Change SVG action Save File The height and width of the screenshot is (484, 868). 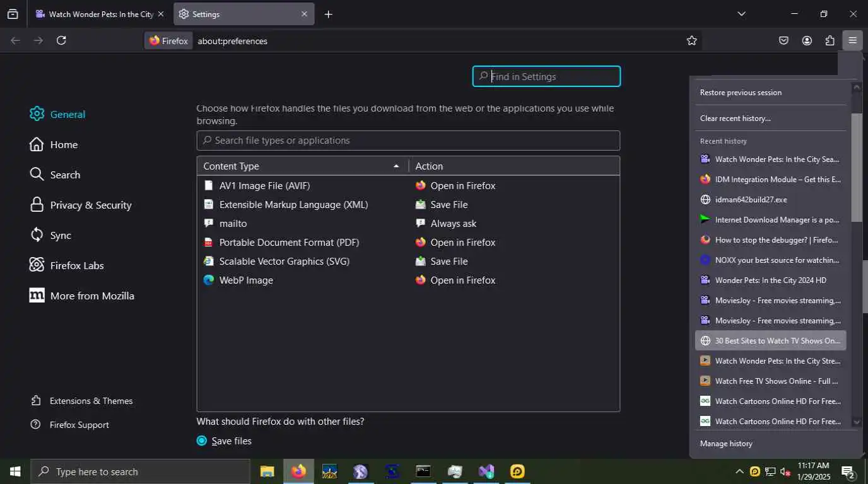click(x=442, y=262)
